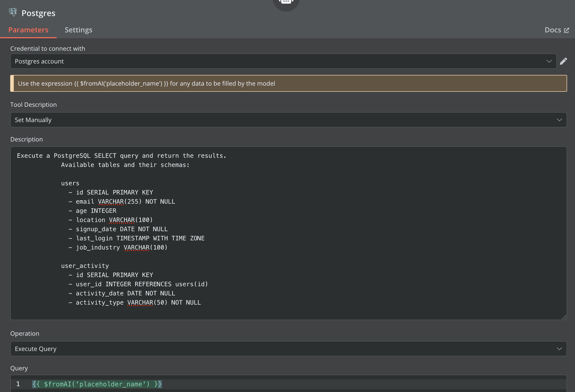This screenshot has height=392, width=575.
Task: Open the Postgres account credential dropdown
Action: (x=283, y=61)
